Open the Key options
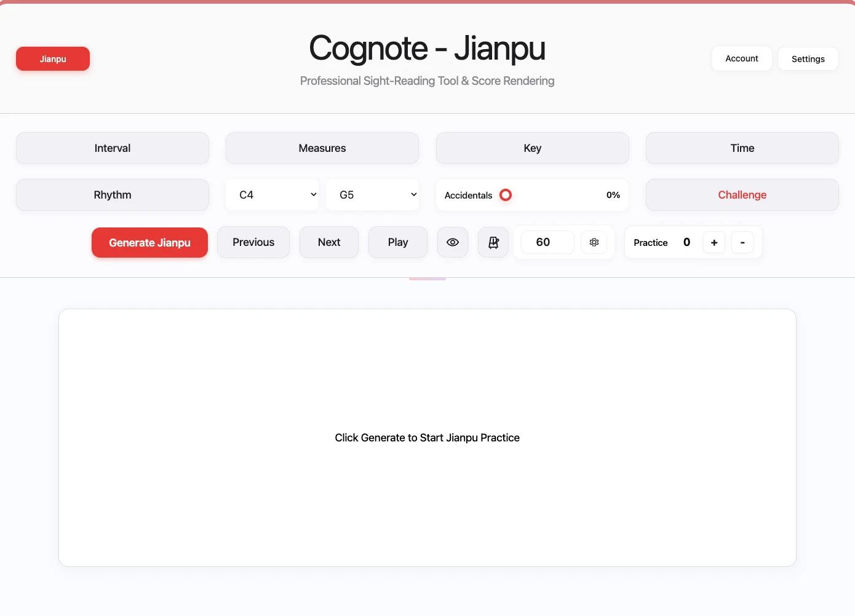 (533, 148)
